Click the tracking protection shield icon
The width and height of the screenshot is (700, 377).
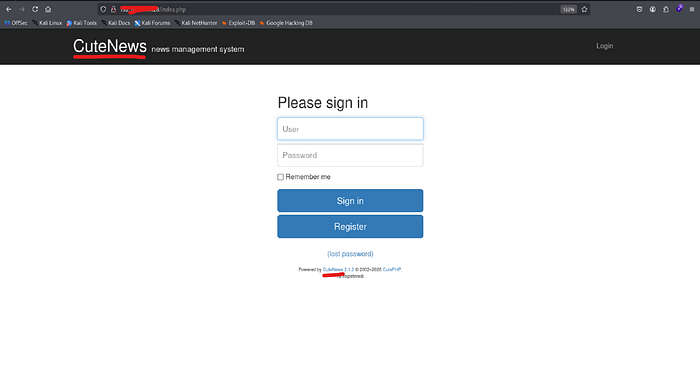click(x=103, y=9)
